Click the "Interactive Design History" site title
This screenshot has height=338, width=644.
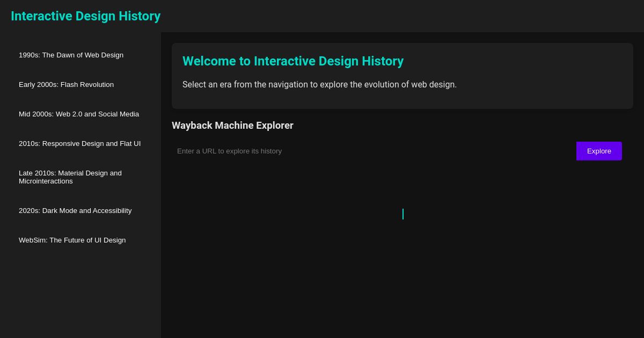click(x=85, y=16)
